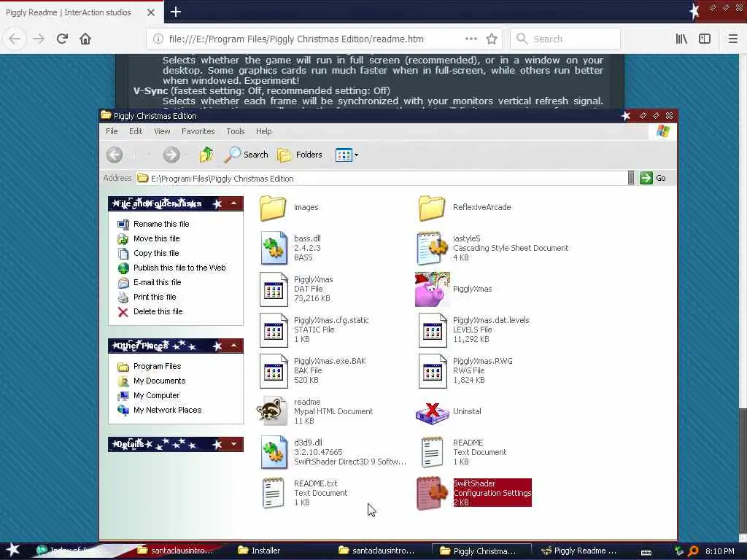Select the Uninstal icon

[433, 413]
